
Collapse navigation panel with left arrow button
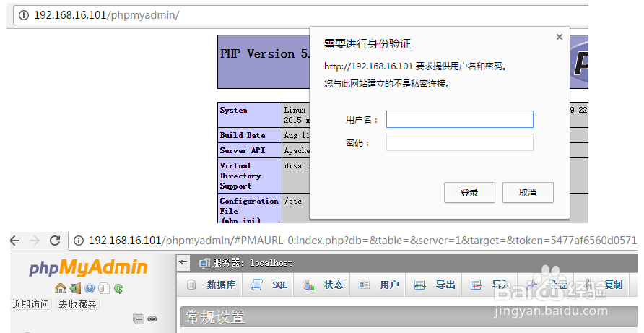[183, 262]
